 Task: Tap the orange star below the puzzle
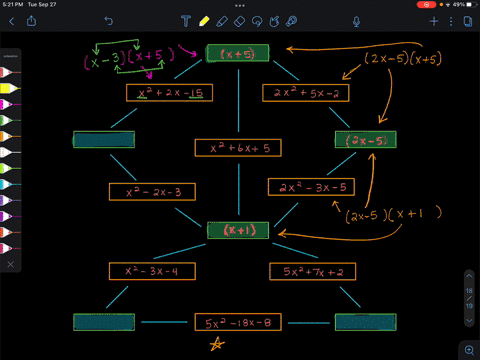point(217,344)
